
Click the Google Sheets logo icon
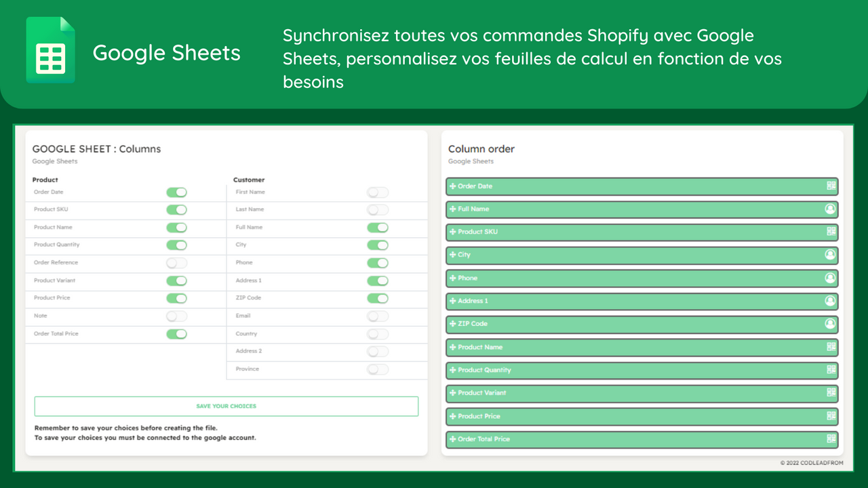pyautogui.click(x=50, y=50)
